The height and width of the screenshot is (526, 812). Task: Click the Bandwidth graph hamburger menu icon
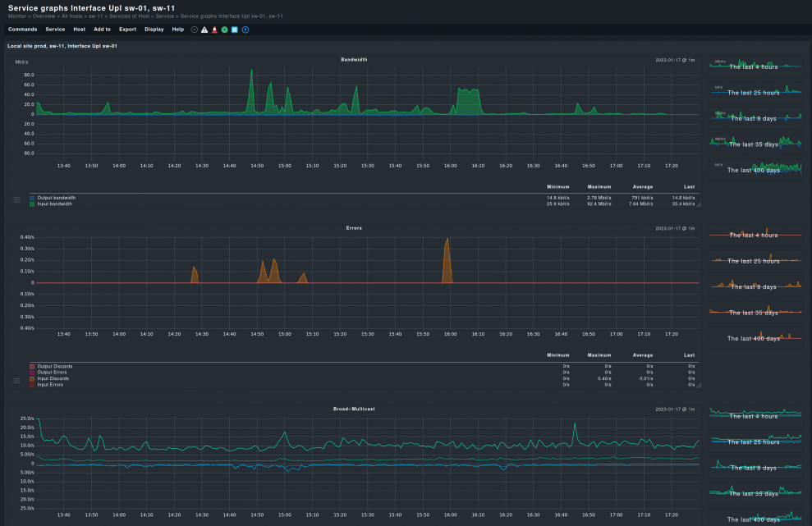click(x=16, y=199)
